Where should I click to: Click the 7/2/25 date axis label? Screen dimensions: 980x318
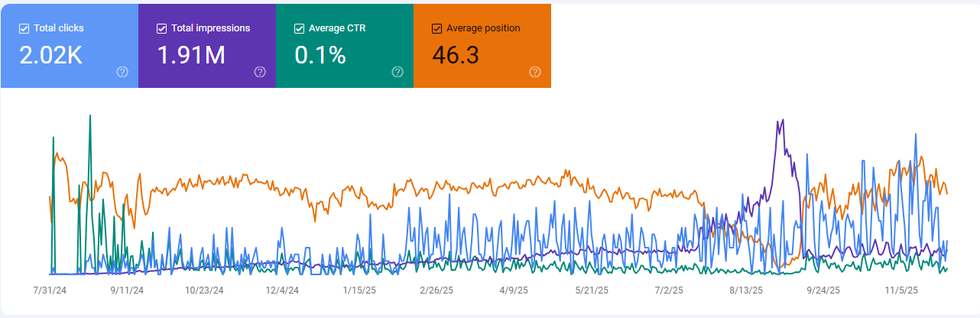pyautogui.click(x=670, y=290)
